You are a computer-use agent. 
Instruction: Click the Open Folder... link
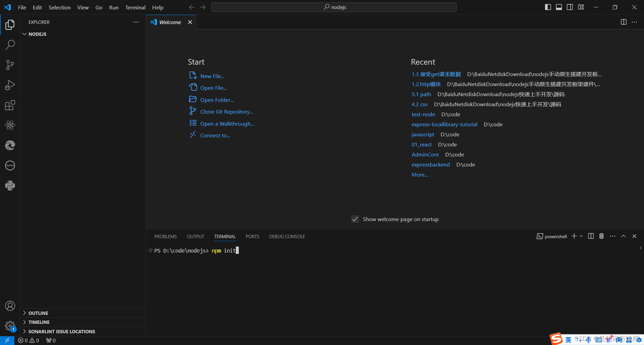(217, 100)
